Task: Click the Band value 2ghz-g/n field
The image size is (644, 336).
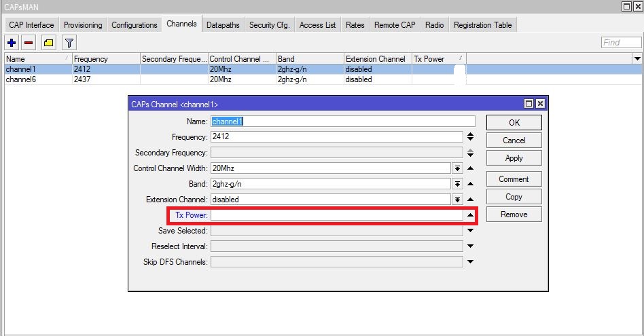Action: (x=331, y=184)
